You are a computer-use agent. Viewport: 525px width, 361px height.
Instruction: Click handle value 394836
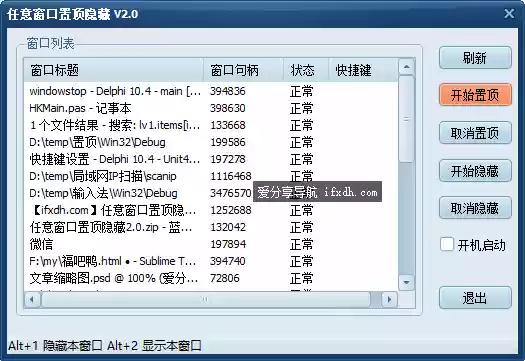click(228, 91)
